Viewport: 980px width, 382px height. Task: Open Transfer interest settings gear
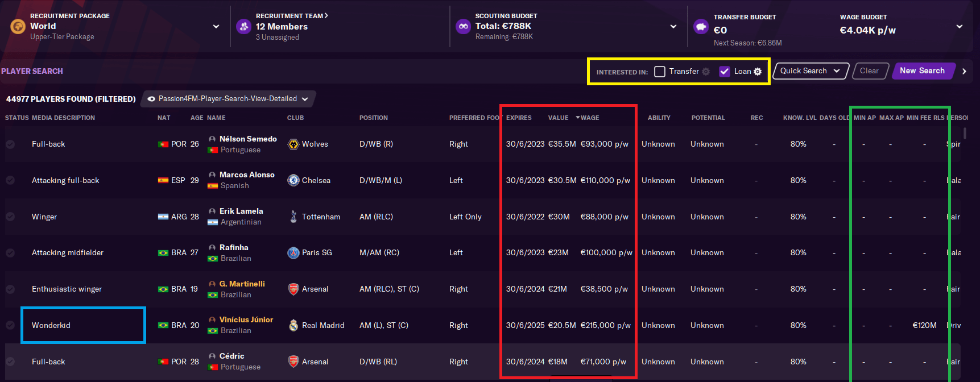pos(706,72)
